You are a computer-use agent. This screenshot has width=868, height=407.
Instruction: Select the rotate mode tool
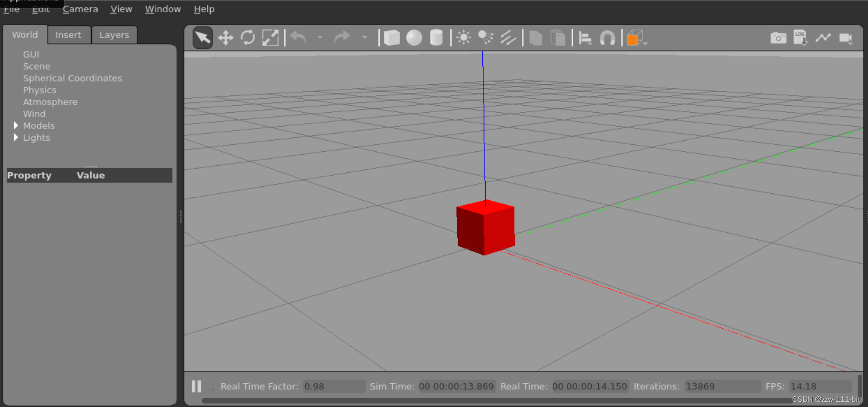point(248,38)
